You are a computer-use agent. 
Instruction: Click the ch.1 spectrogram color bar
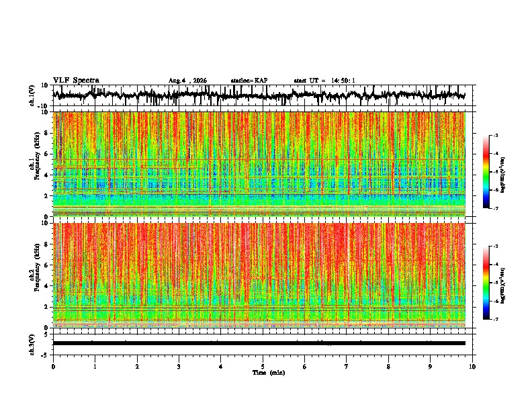(x=486, y=172)
